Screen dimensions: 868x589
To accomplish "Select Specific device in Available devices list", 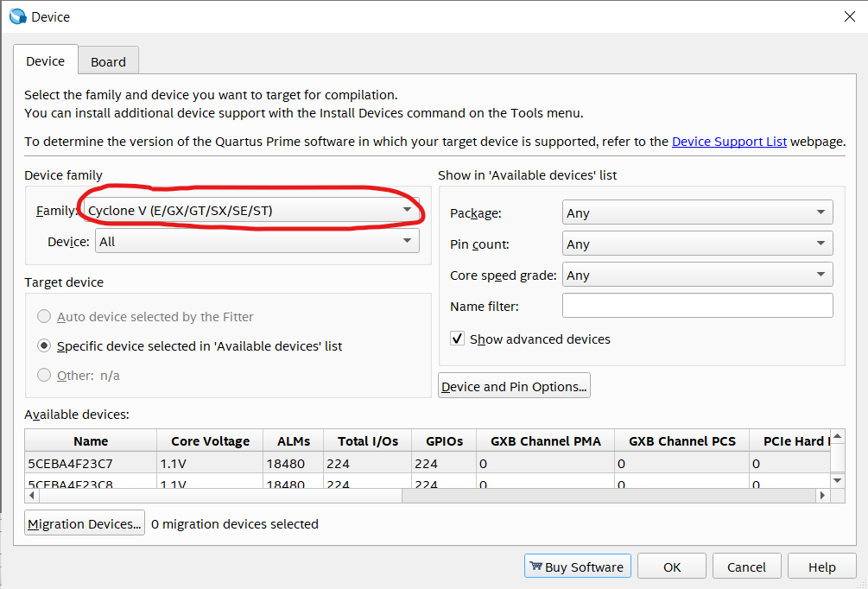I will tap(44, 345).
